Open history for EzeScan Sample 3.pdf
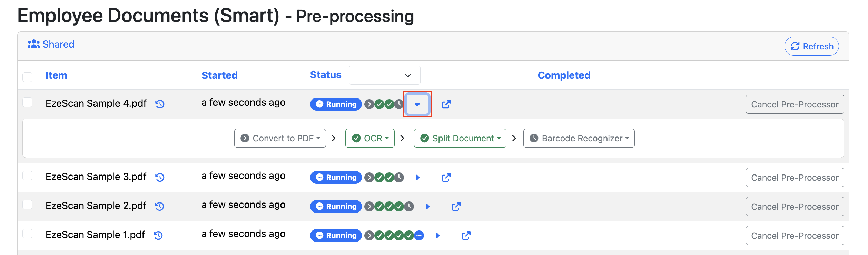Image resolution: width=868 pixels, height=255 pixels. click(160, 177)
